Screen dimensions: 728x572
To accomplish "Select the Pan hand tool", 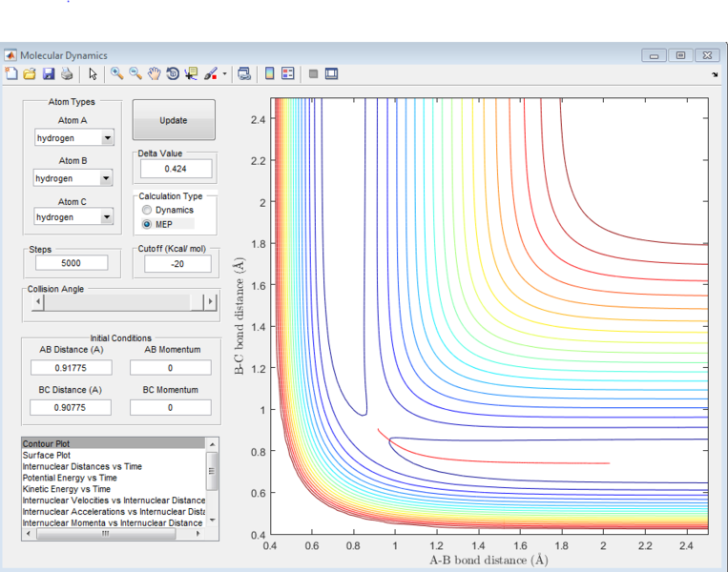I will pyautogui.click(x=154, y=73).
